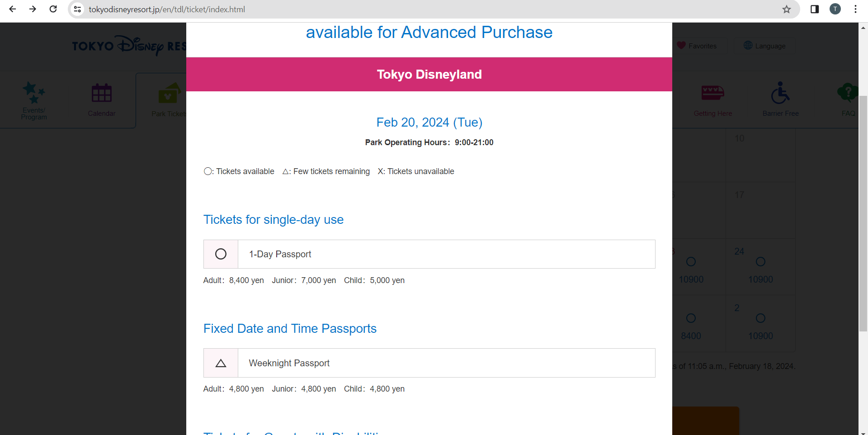868x435 pixels.
Task: Click the page vertical scrollbar thumb
Action: (863, 213)
